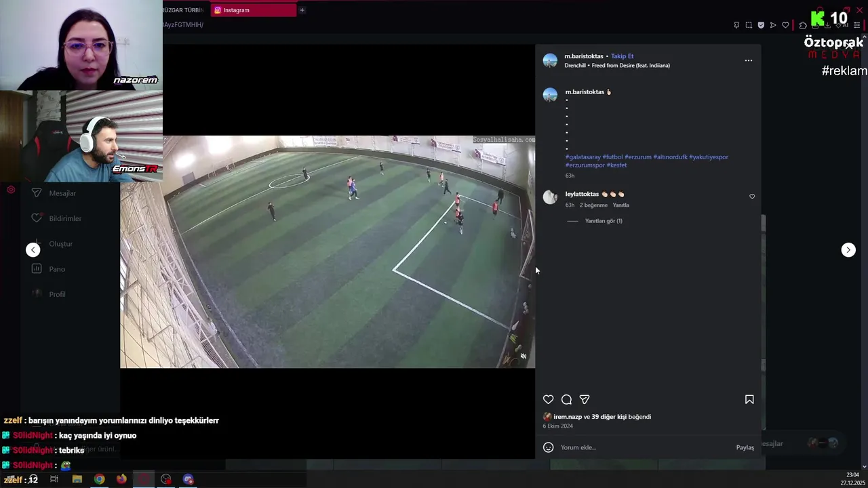Reply to the comment with Yanıtla
868x488 pixels.
click(x=620, y=205)
